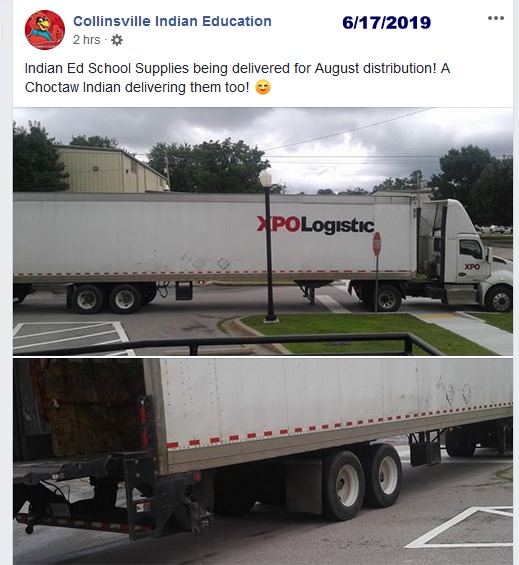Image resolution: width=519 pixels, height=565 pixels.
Task: Click the smiling emoji in the caption
Action: pyautogui.click(x=263, y=88)
